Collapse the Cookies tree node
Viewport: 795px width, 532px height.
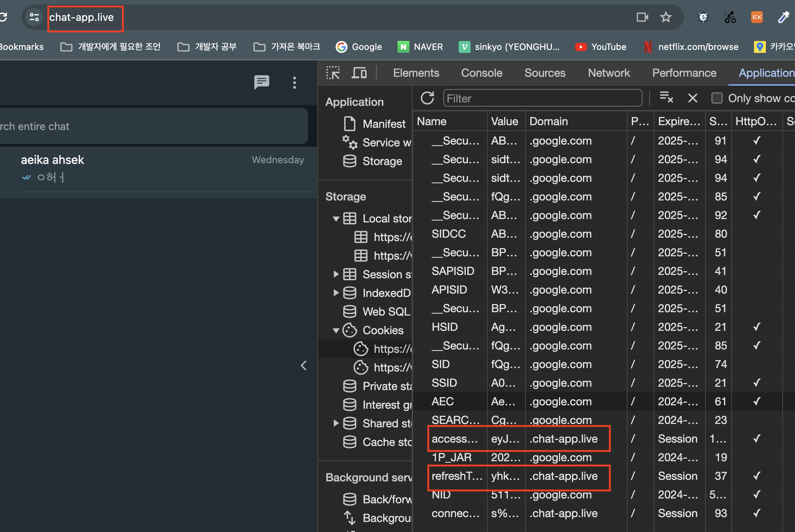[x=336, y=330]
